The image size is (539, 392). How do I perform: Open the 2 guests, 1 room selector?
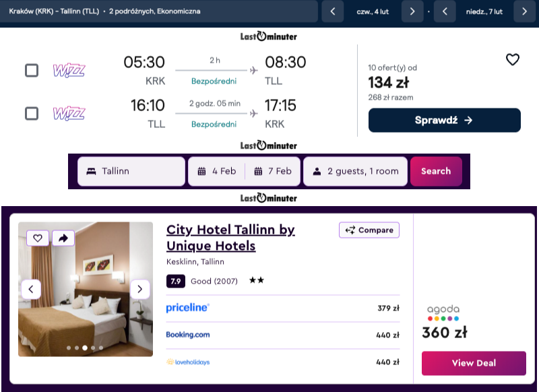pos(356,171)
